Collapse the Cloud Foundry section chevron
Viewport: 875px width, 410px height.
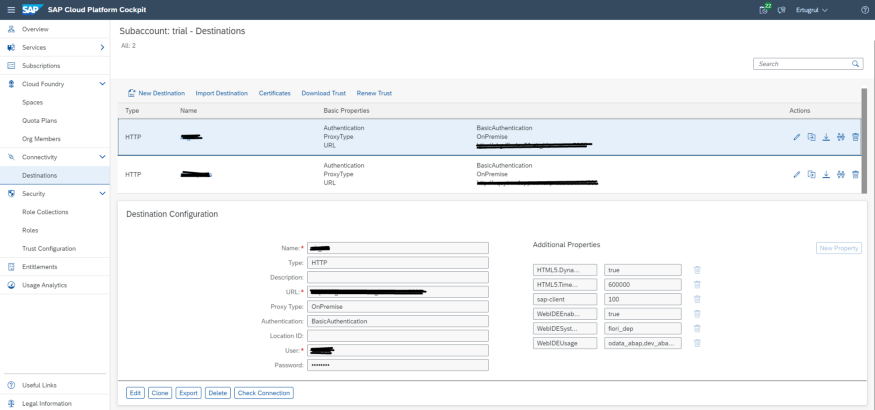[x=102, y=84]
